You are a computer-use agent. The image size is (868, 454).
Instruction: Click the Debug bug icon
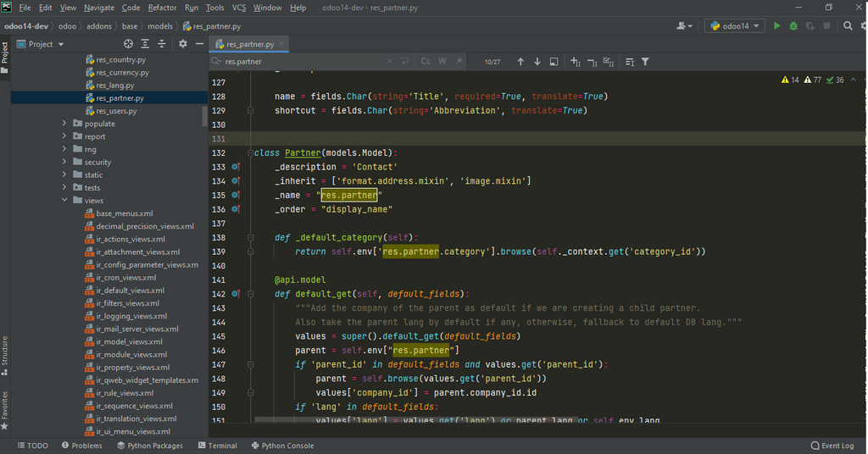point(793,26)
